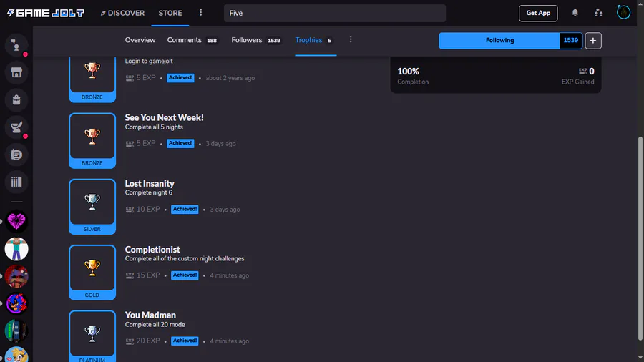Open the Game Jolt logo home link
This screenshot has width=644, height=362.
(45, 13)
